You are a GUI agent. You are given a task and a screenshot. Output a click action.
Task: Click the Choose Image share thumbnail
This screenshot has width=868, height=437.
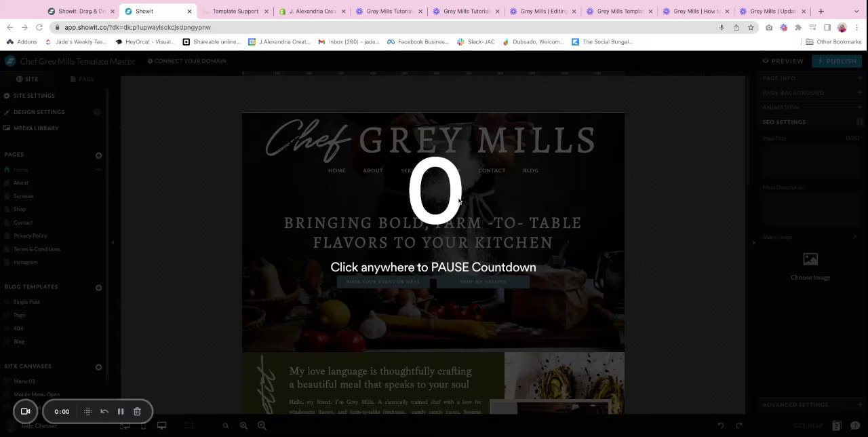pyautogui.click(x=810, y=266)
